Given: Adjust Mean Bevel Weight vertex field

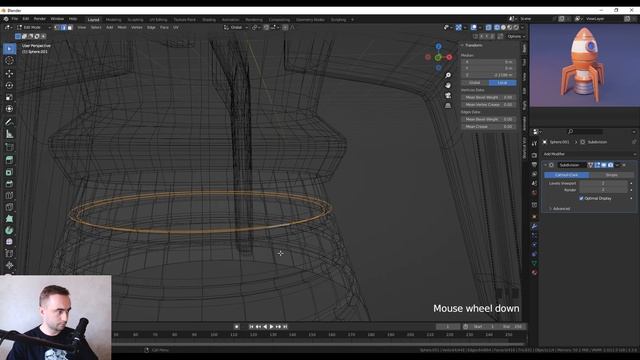Looking at the screenshot, I should (489, 98).
